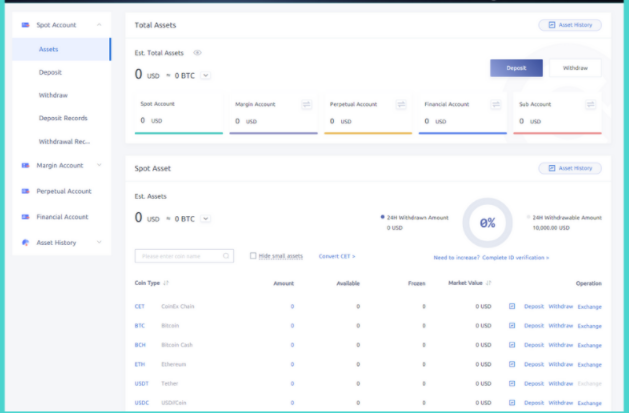Check the Hide small assets checkbox

click(x=254, y=256)
